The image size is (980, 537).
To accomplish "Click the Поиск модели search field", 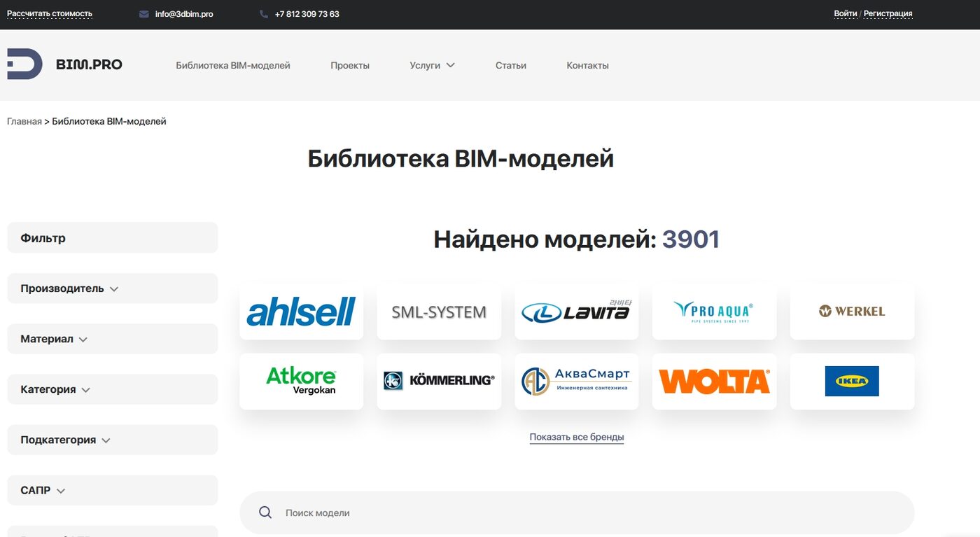I will [x=577, y=512].
